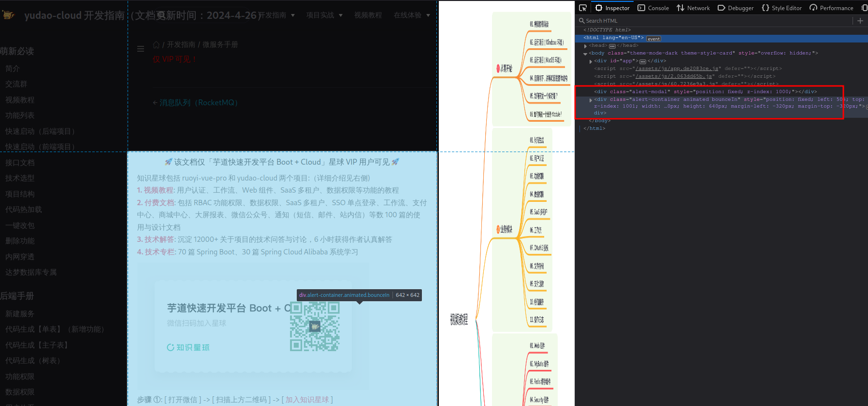
Task: Click 开发指南 in the breadcrumb
Action: pos(181,44)
